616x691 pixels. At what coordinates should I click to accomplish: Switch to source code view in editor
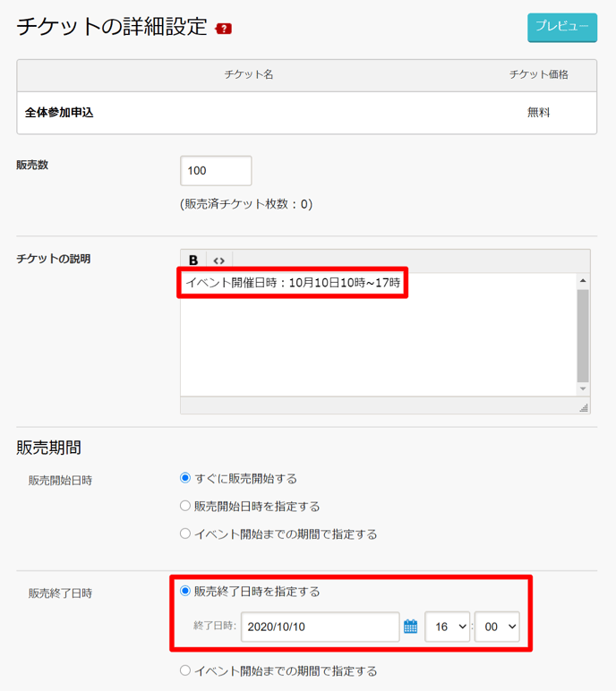(x=218, y=260)
